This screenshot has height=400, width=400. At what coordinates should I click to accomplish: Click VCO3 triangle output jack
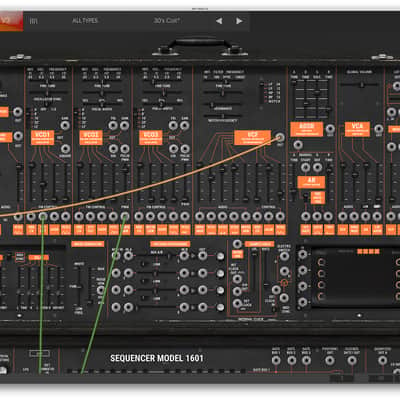click(173, 125)
